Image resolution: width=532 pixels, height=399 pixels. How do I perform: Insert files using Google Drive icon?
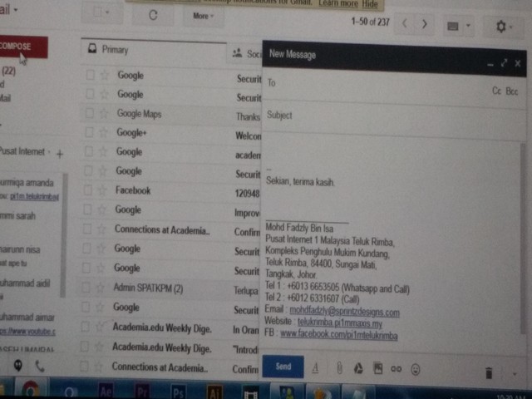coord(358,368)
